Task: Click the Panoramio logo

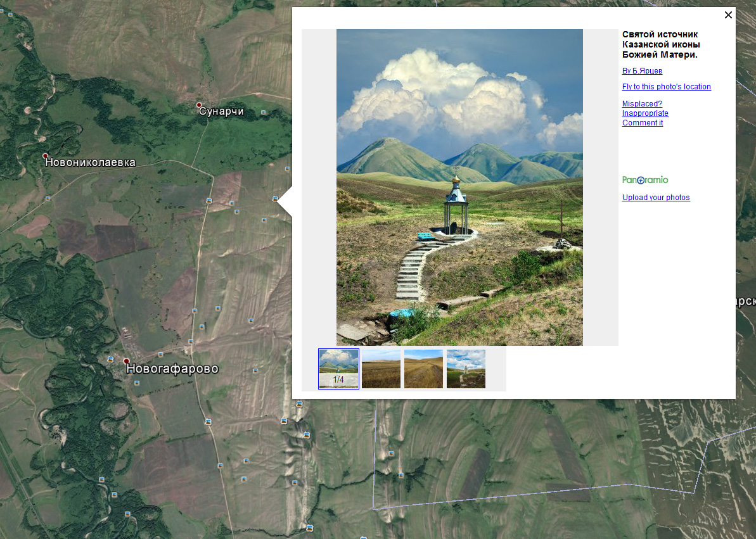Action: tap(644, 180)
